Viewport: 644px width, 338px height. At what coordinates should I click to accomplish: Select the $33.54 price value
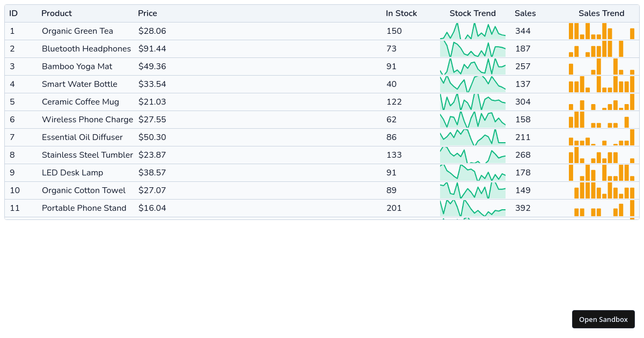[152, 84]
